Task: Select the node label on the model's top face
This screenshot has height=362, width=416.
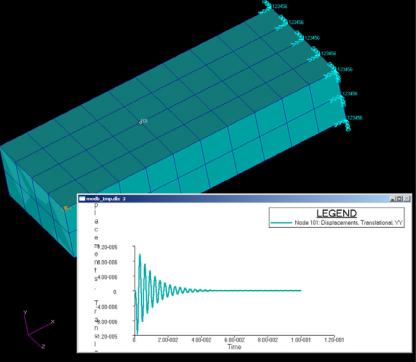Action: [x=143, y=121]
